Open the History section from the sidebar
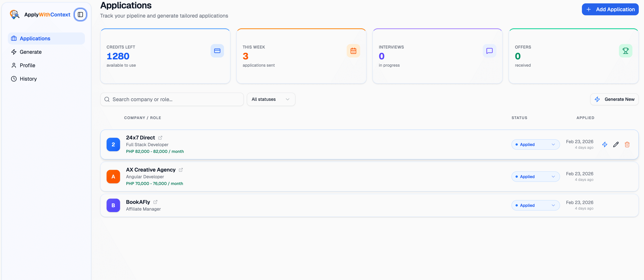This screenshot has width=644, height=280. 28,79
